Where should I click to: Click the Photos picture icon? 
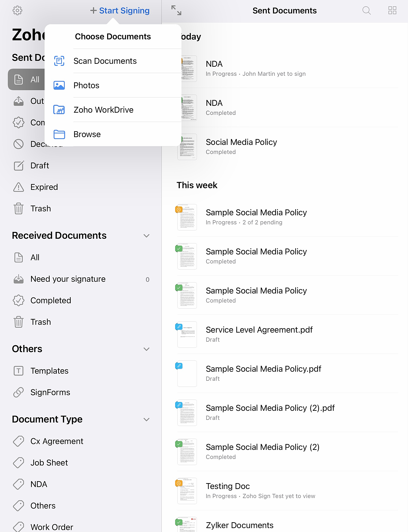click(59, 85)
